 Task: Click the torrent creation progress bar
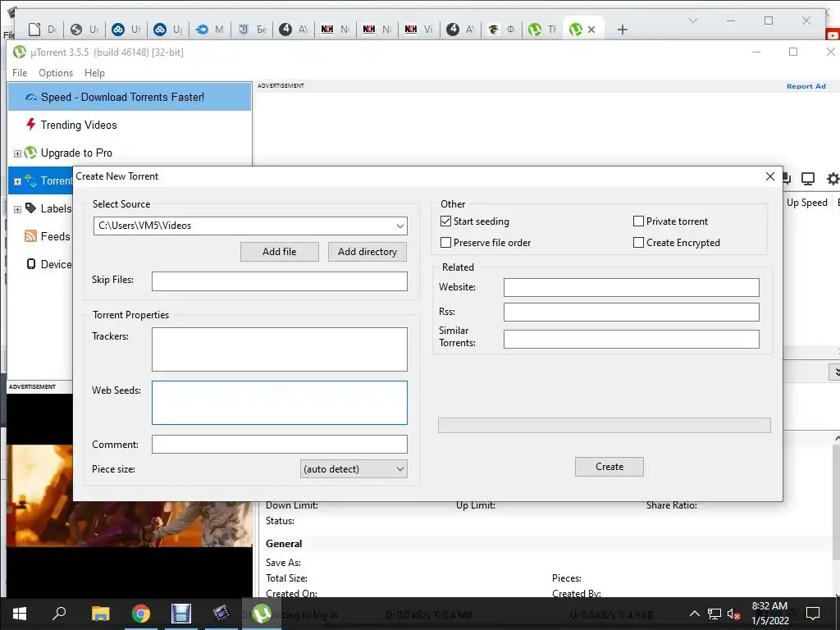pos(605,426)
